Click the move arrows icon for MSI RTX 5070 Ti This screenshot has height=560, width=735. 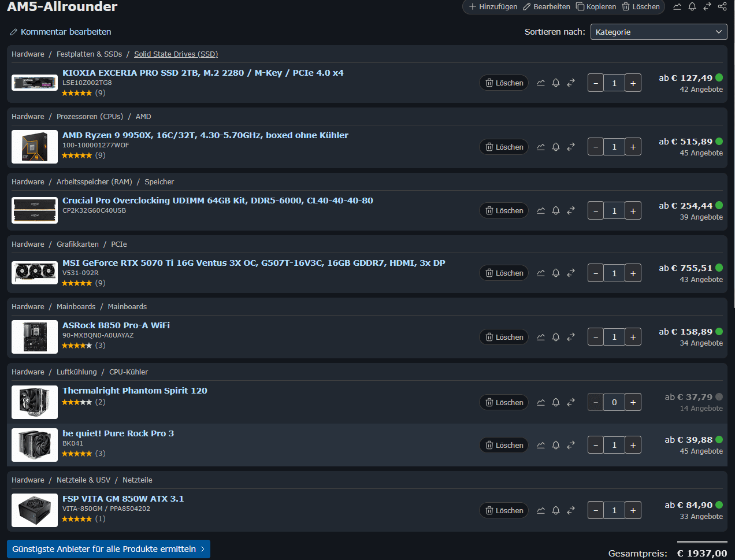pyautogui.click(x=571, y=273)
